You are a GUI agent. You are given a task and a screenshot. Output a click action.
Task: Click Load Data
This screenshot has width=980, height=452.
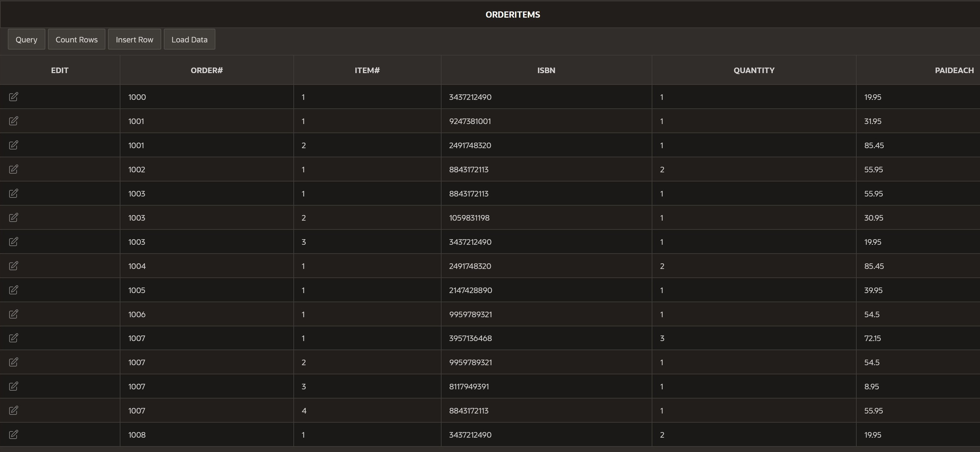pos(190,39)
